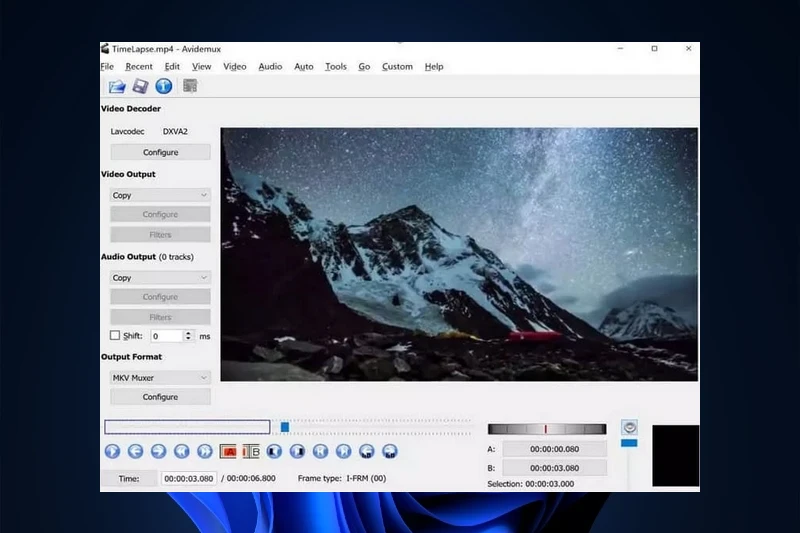The height and width of the screenshot is (533, 800).
Task: Show video Information via blue 'i' icon
Action: [164, 86]
